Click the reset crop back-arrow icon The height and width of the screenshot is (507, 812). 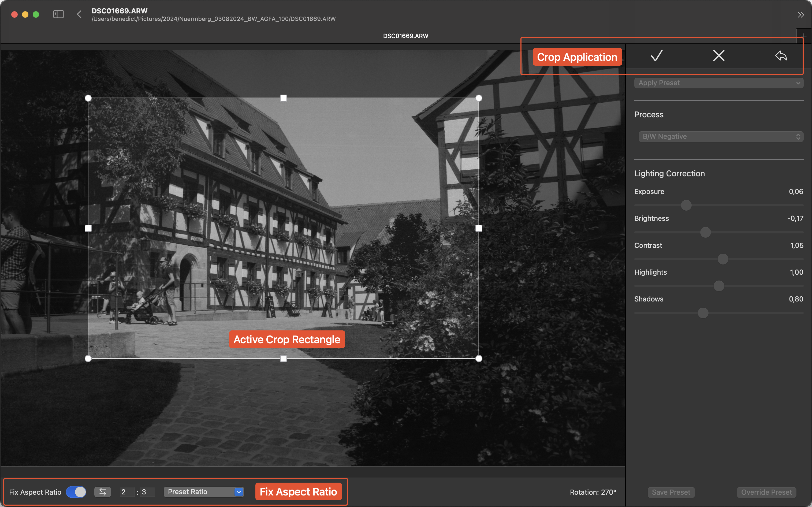coord(781,56)
